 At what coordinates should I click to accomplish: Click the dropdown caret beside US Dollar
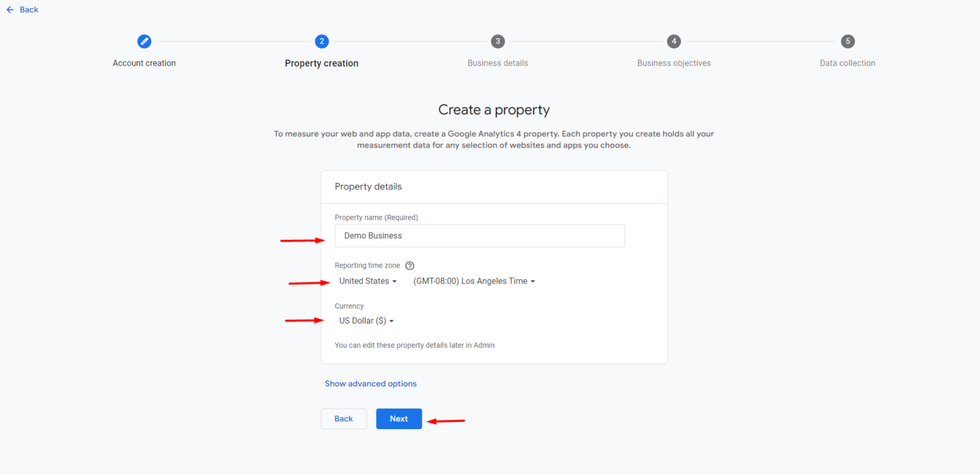(x=392, y=320)
